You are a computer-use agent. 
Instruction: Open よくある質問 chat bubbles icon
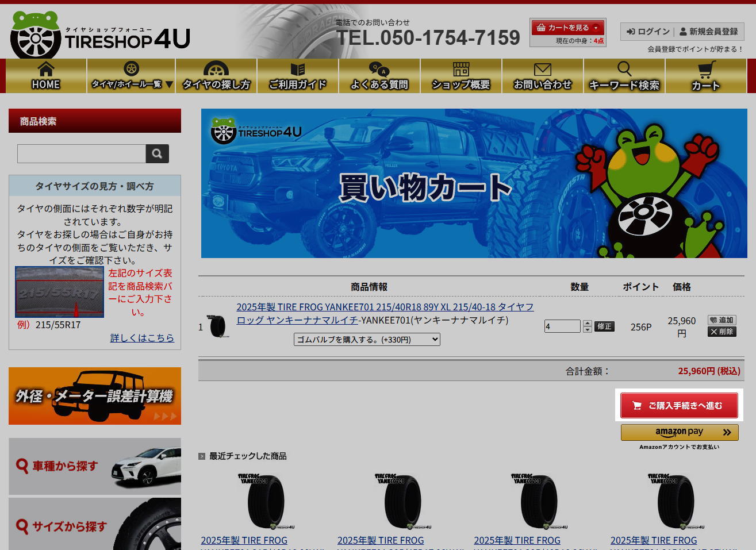[379, 70]
